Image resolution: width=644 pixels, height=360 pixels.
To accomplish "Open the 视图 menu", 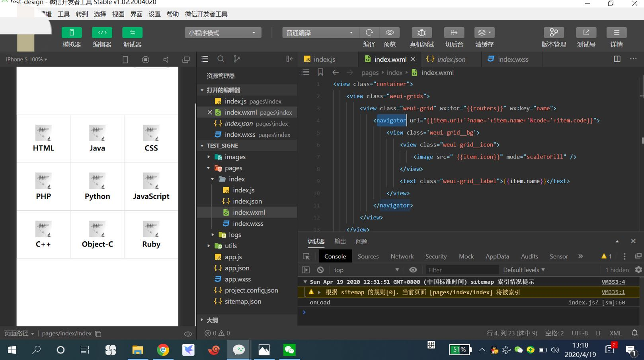I will (x=118, y=14).
